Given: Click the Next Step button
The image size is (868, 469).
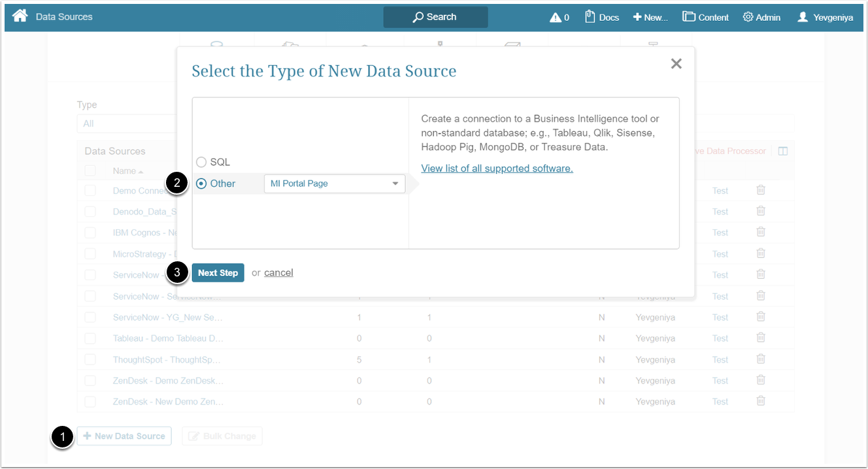Looking at the screenshot, I should pyautogui.click(x=218, y=273).
